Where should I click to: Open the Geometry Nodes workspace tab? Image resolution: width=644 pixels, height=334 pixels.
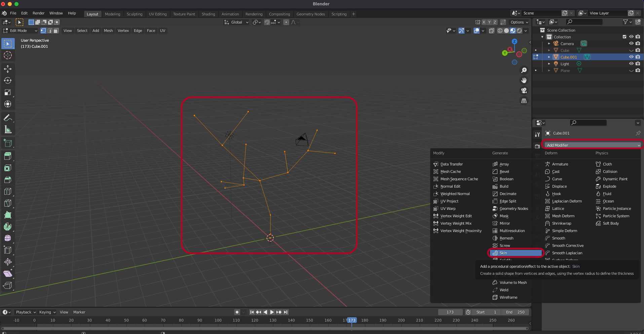coord(311,14)
